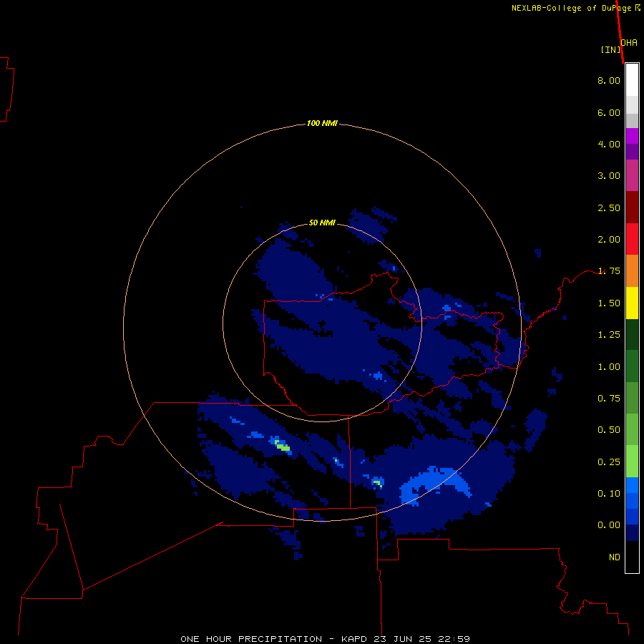
Task: Click the ND legend label
Action: [x=615, y=557]
